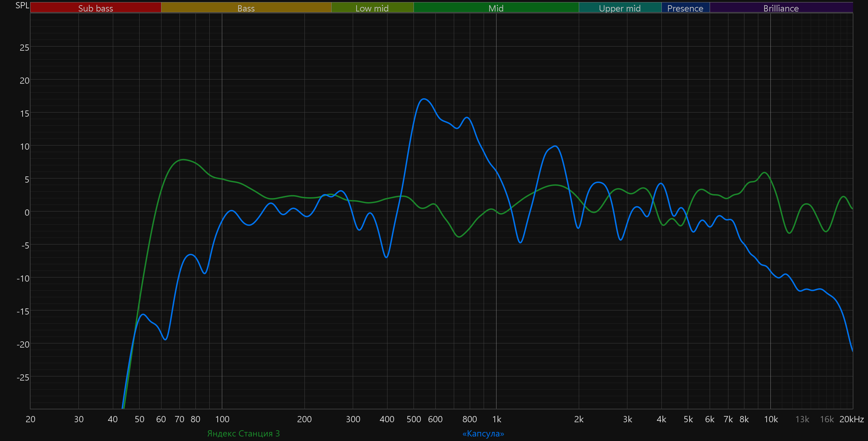
Task: Click the Presence band label
Action: [685, 8]
